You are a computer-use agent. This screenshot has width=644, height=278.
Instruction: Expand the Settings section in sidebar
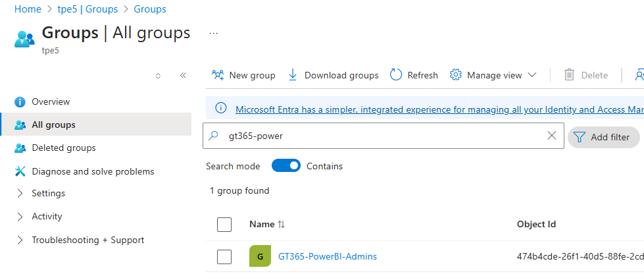click(20, 194)
